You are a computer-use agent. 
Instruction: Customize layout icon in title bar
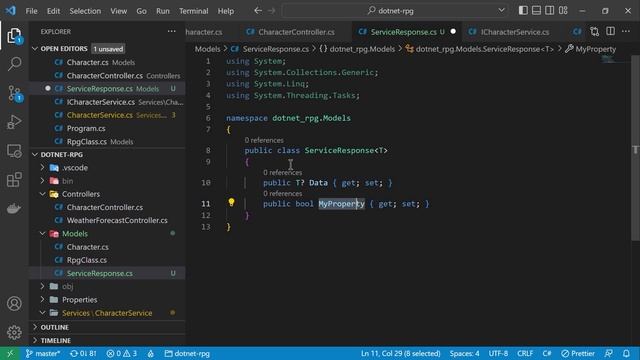563,11
